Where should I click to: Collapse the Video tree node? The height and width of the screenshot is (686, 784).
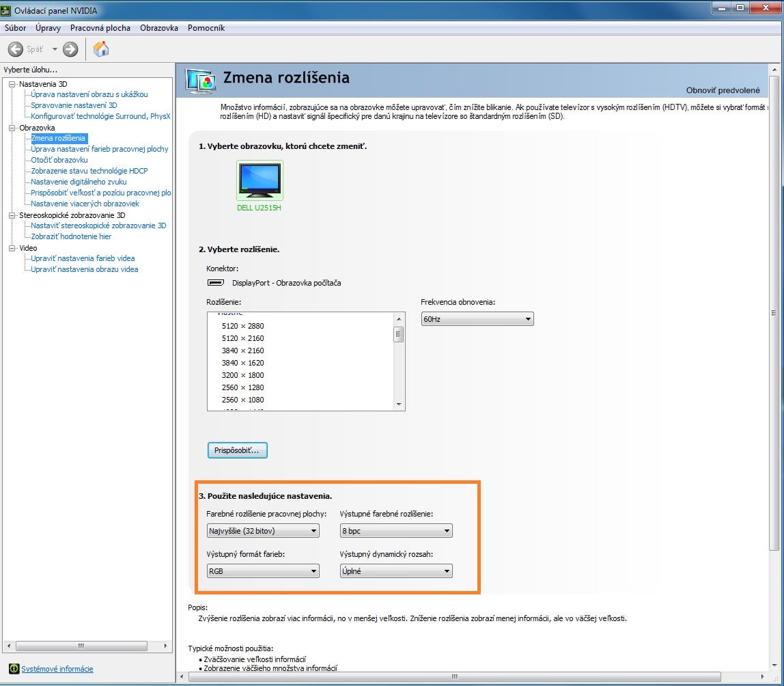click(x=12, y=248)
